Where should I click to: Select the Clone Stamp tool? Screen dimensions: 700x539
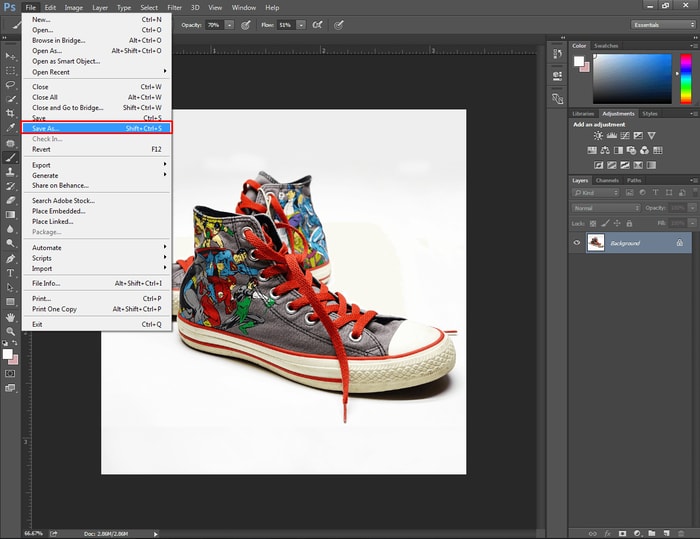point(10,171)
